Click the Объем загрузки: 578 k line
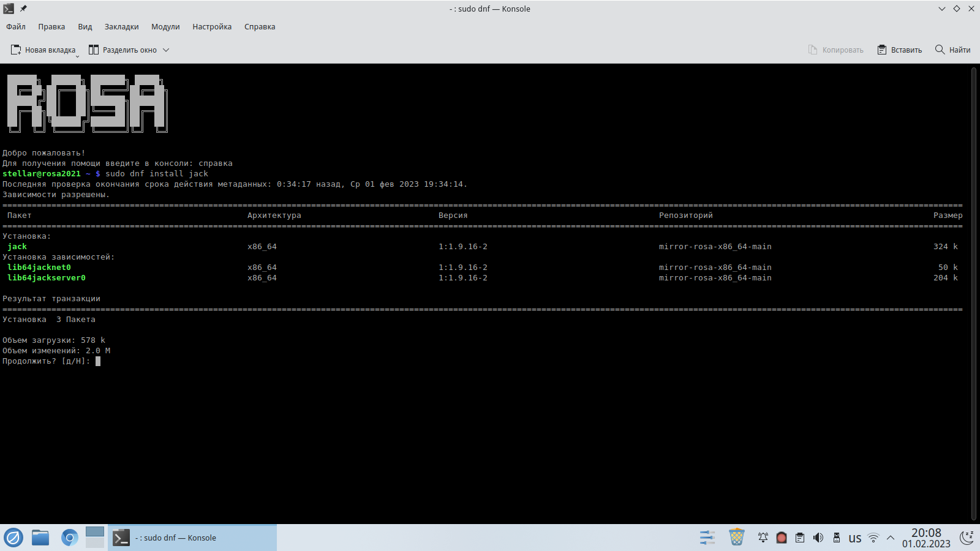Image resolution: width=980 pixels, height=551 pixels. click(x=54, y=340)
